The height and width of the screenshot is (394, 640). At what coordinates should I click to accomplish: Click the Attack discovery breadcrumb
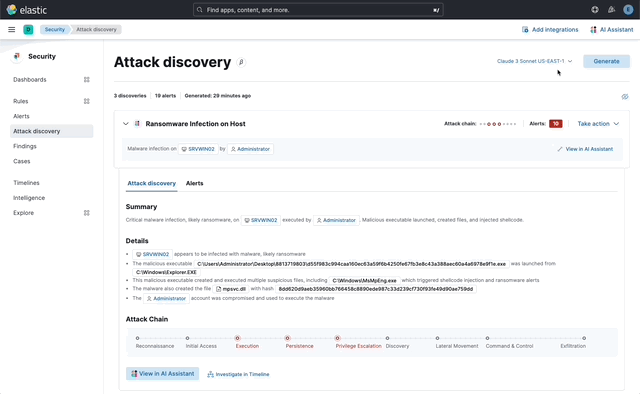(96, 29)
